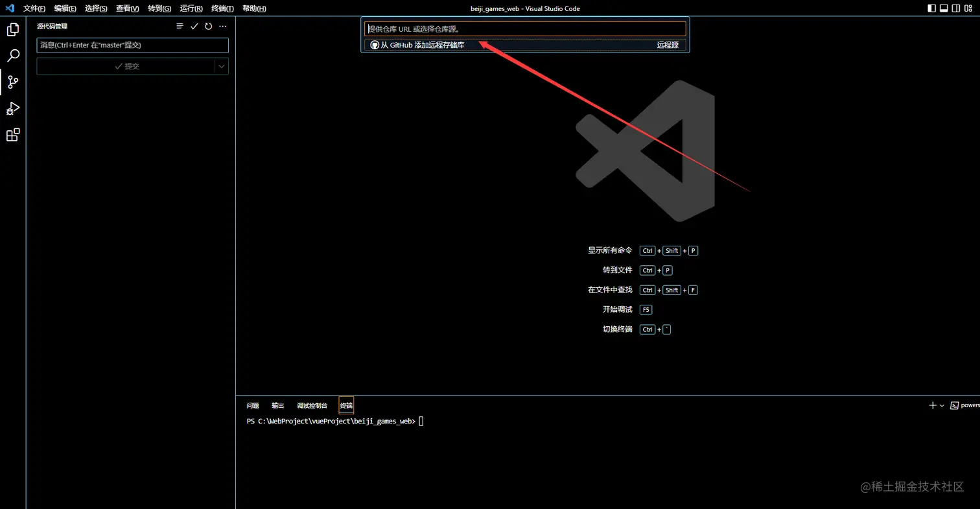Open the 文件(F) menu
The height and width of the screenshot is (509, 980).
tap(34, 8)
